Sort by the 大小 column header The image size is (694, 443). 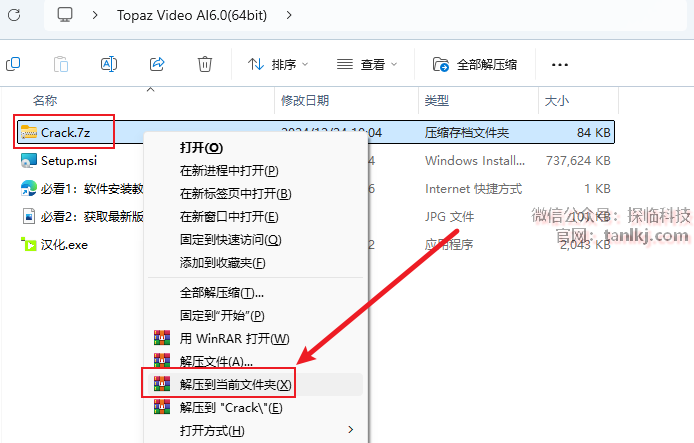point(557,100)
